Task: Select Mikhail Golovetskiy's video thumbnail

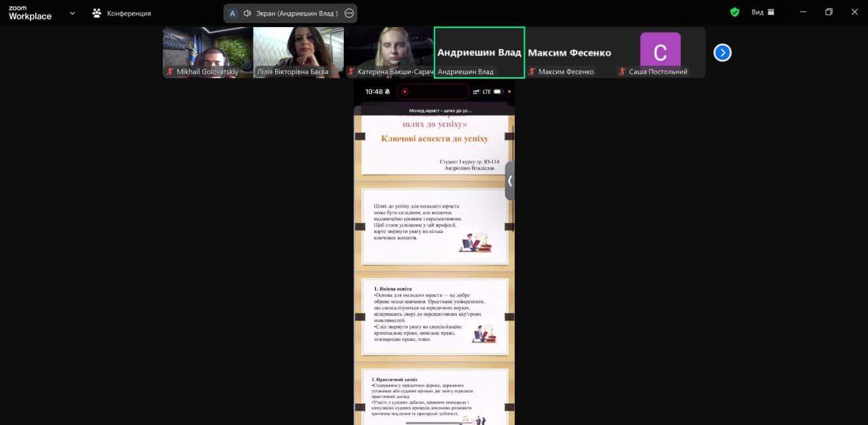Action: tap(208, 52)
